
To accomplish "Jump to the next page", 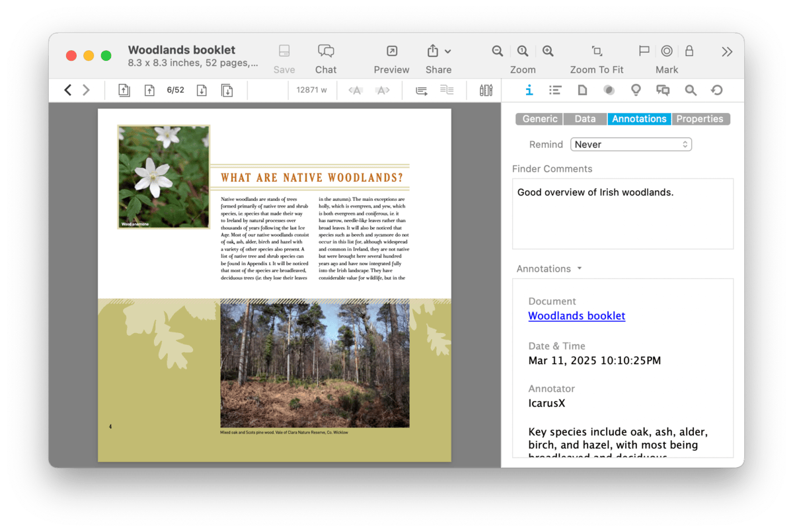I will tap(202, 91).
